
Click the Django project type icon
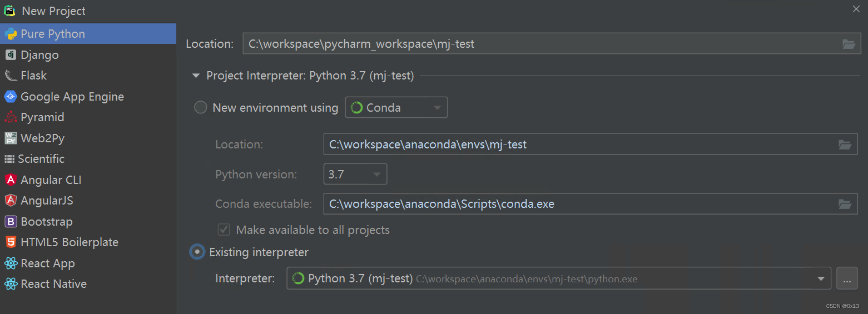11,54
